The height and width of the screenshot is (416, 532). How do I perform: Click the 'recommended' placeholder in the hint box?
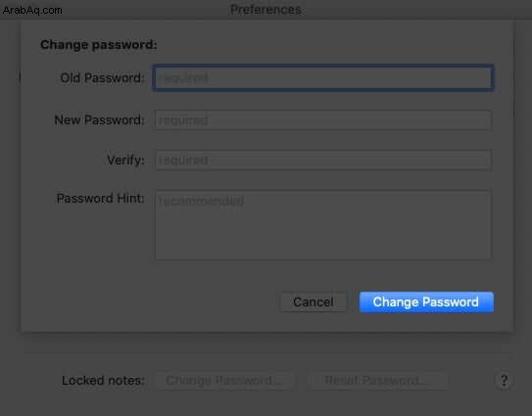click(x=201, y=201)
